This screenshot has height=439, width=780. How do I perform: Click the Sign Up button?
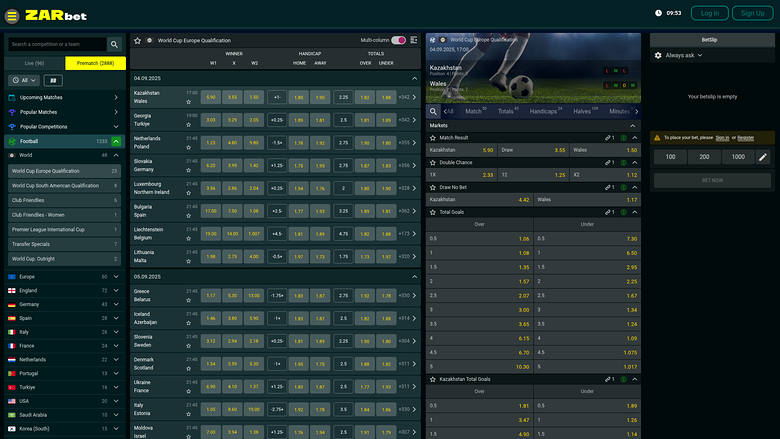[x=752, y=13]
